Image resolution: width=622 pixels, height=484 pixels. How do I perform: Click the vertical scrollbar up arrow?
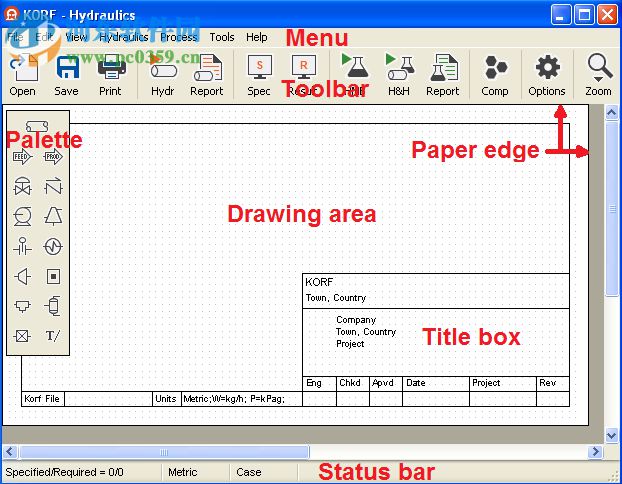pos(612,113)
